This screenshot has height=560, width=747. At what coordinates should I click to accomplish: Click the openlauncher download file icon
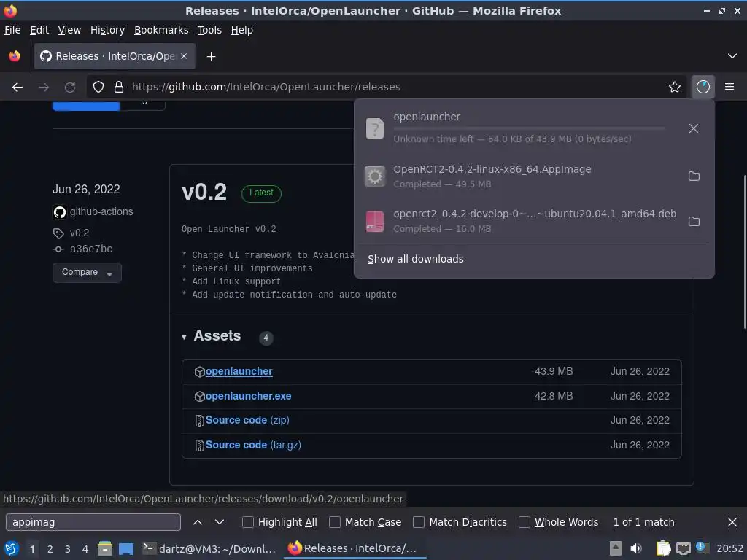375,128
